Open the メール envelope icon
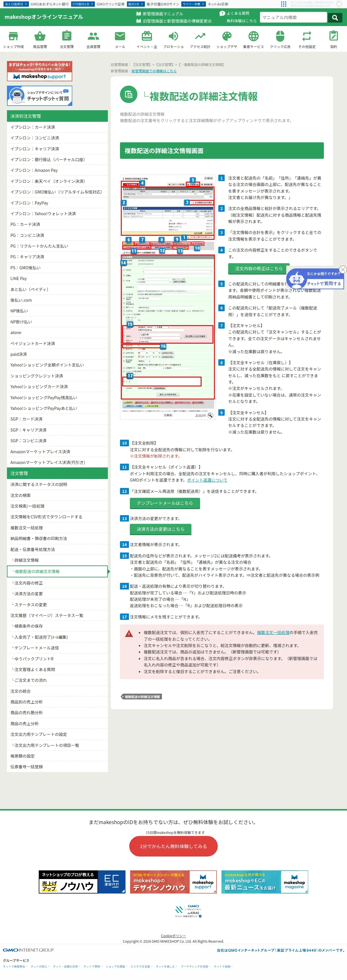The image size is (347, 980). click(x=120, y=39)
